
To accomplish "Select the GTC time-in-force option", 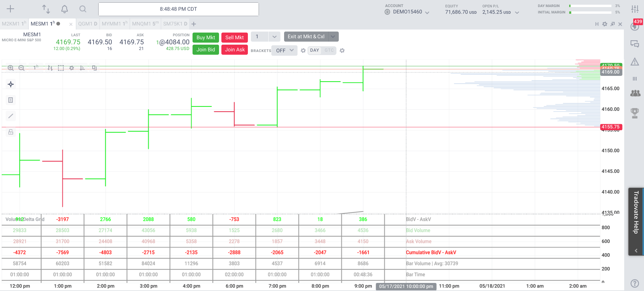I will (x=329, y=50).
